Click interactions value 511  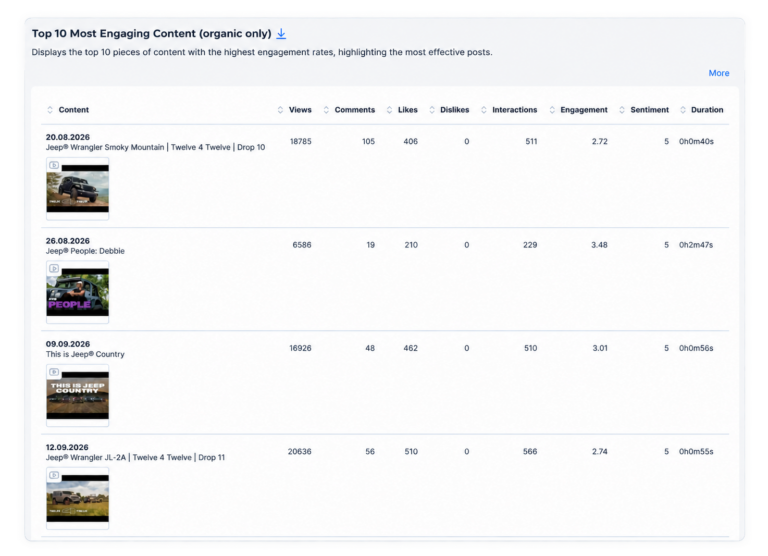click(531, 142)
